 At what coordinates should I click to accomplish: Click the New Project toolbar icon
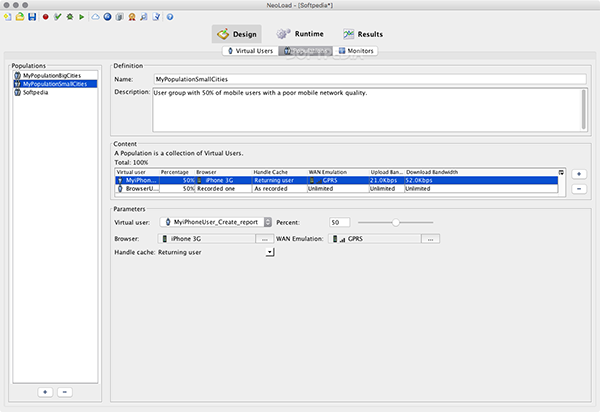[8, 17]
